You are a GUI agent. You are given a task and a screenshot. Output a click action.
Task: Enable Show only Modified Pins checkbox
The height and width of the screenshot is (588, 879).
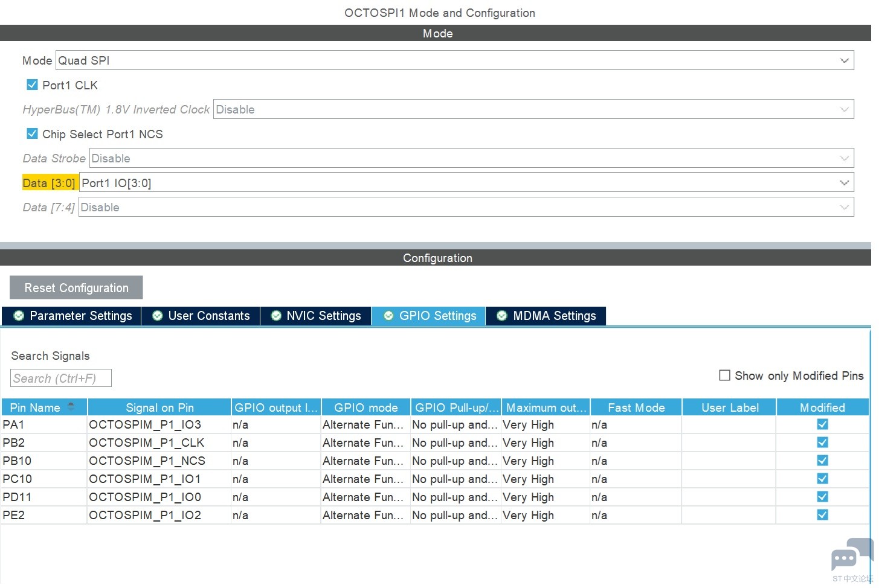pos(724,375)
